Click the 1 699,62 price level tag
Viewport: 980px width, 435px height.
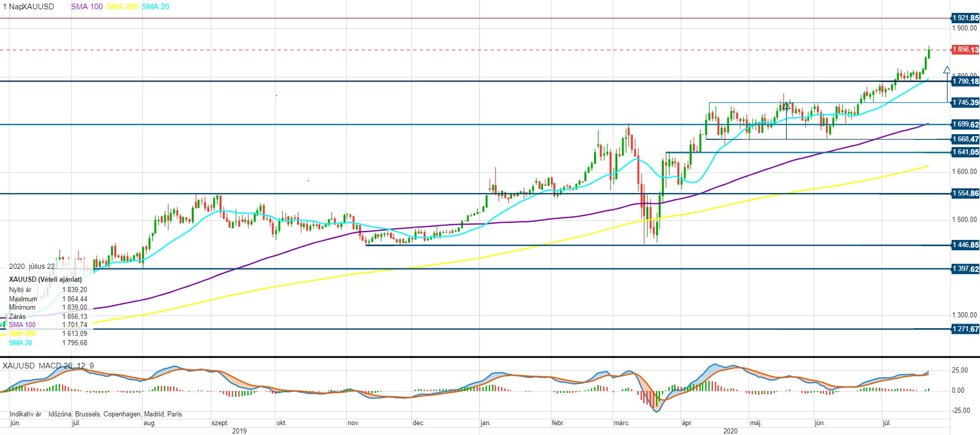click(965, 124)
